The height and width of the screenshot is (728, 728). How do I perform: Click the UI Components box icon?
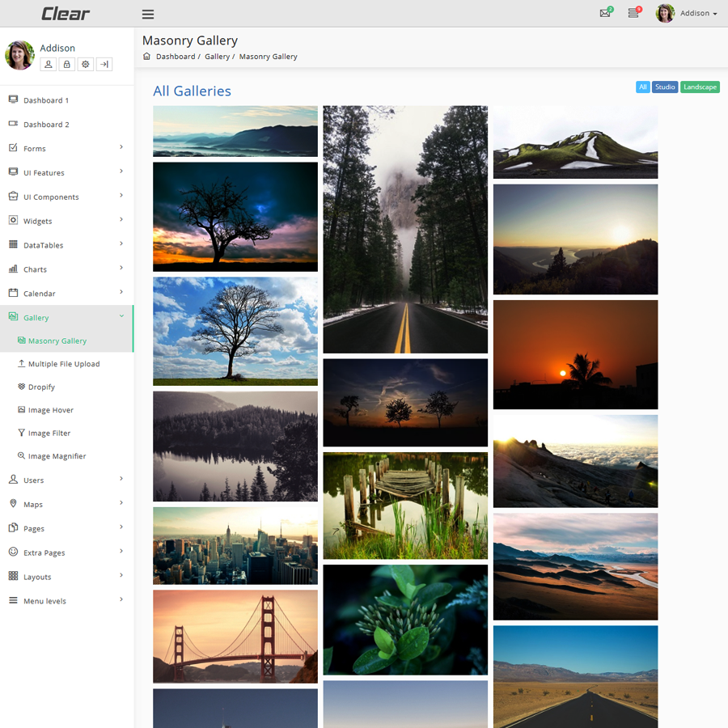[13, 196]
